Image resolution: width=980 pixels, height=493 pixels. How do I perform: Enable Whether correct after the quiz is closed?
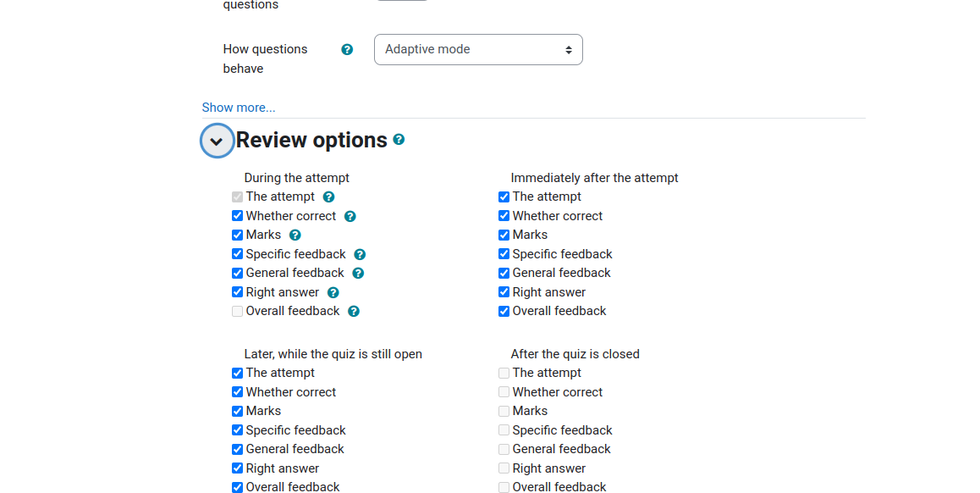coord(504,392)
